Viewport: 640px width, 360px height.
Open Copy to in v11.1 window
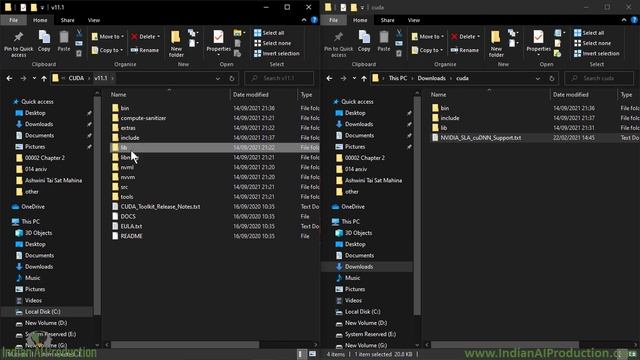point(107,50)
